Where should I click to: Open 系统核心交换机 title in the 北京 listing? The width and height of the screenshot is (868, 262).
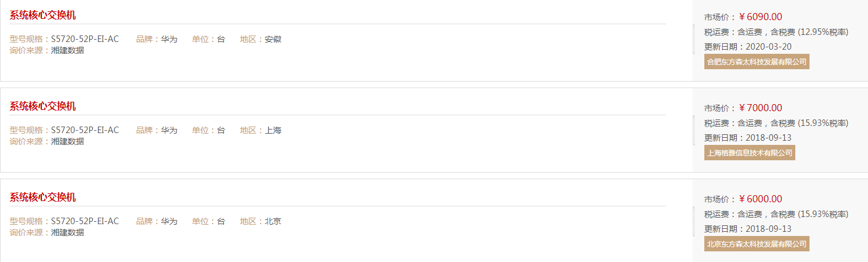tap(43, 198)
